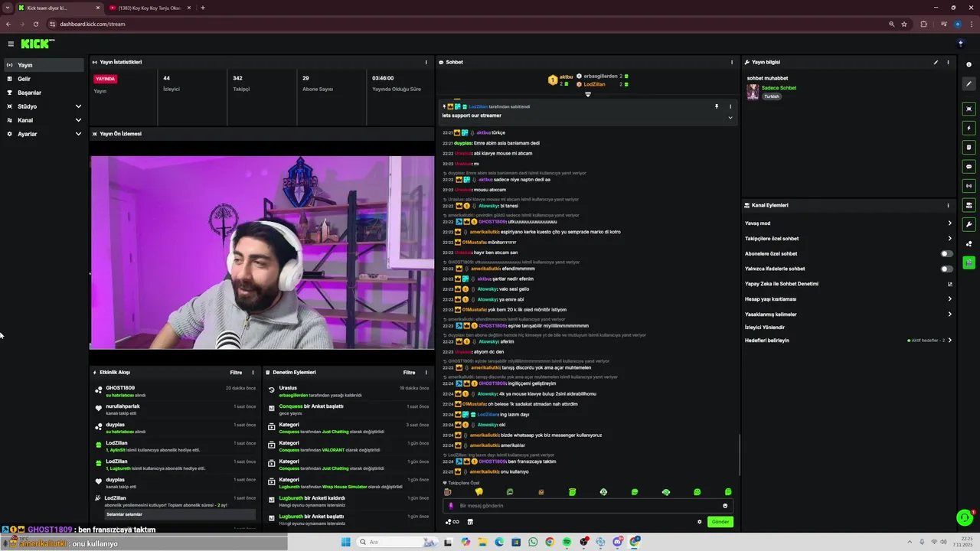Toggle Yalnızca ifadelerle sohbet switch
Image resolution: width=980 pixels, height=551 pixels.
tap(947, 269)
